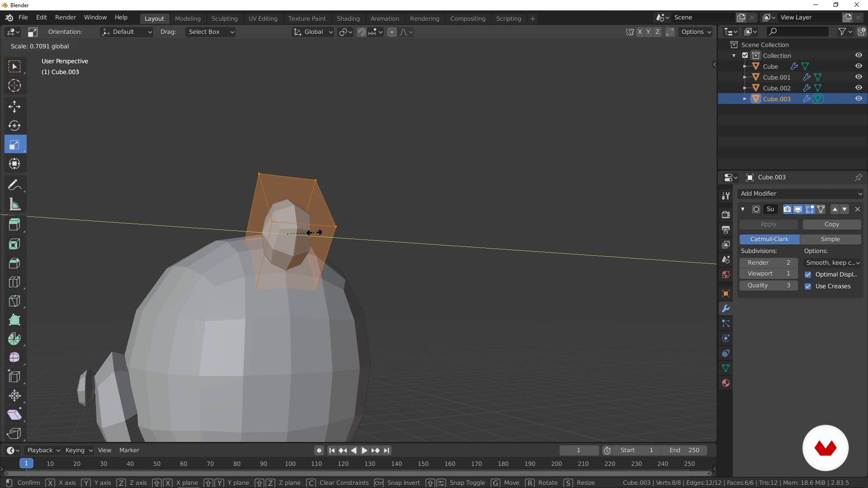Image resolution: width=868 pixels, height=488 pixels.
Task: Open the Select Box drag dropdown
Action: coord(211,32)
